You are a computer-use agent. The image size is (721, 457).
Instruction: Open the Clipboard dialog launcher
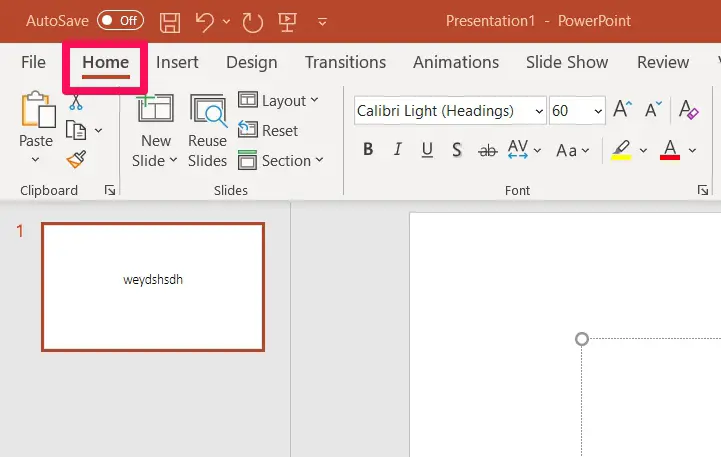(x=110, y=190)
